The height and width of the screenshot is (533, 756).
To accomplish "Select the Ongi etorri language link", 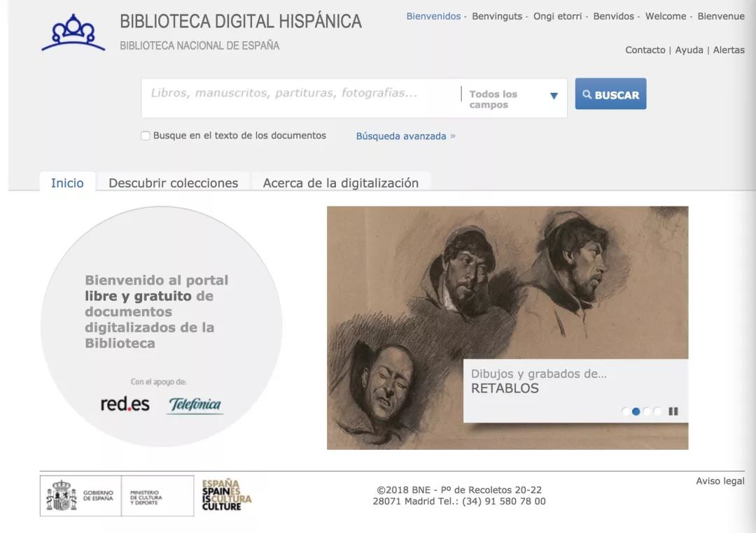I will pos(557,16).
